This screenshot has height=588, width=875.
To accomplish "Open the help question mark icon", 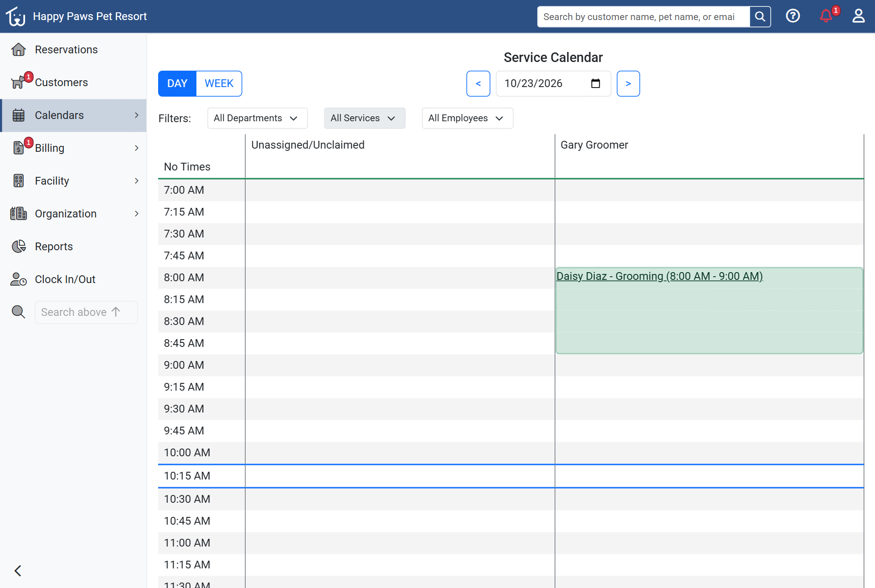I will 793,16.
